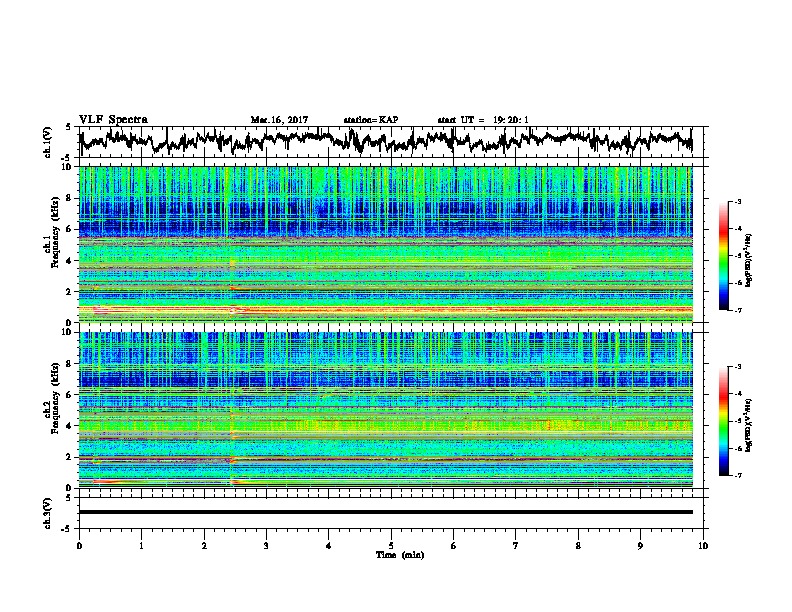792x612 pixels.
Task: Click the "VLF Spectra" plot title
Action: 113,119
